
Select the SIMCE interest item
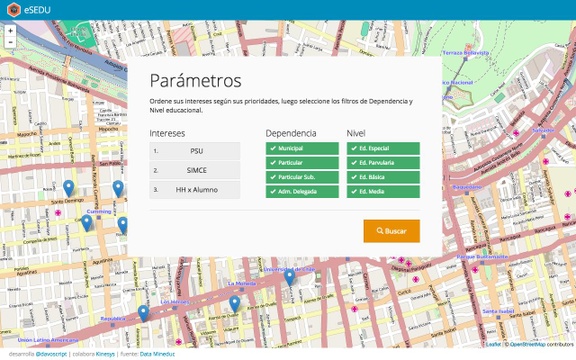click(195, 170)
